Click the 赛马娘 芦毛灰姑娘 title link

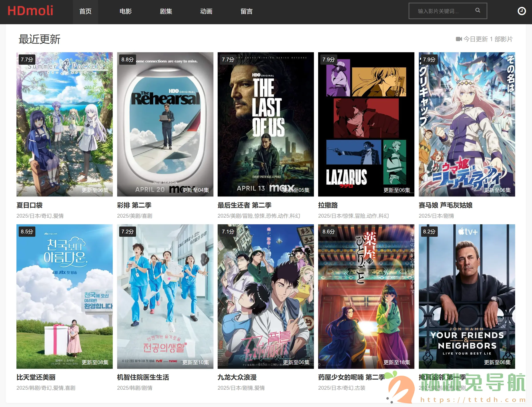446,205
